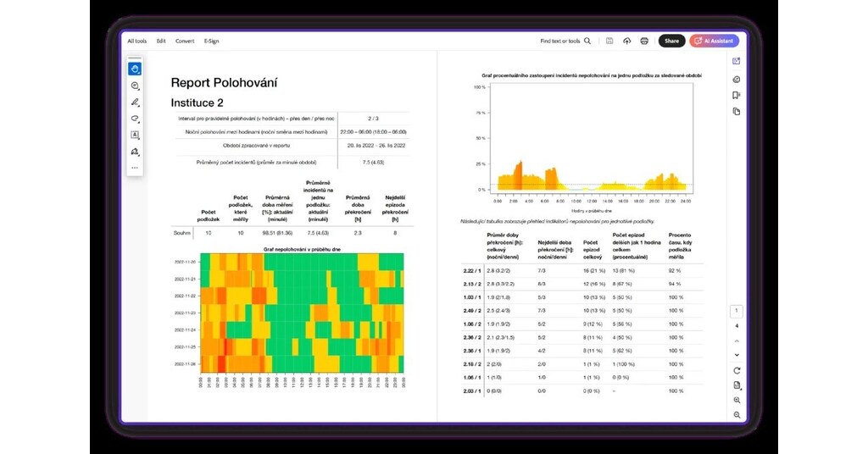
Task: Click the current page number box
Action: [x=737, y=311]
